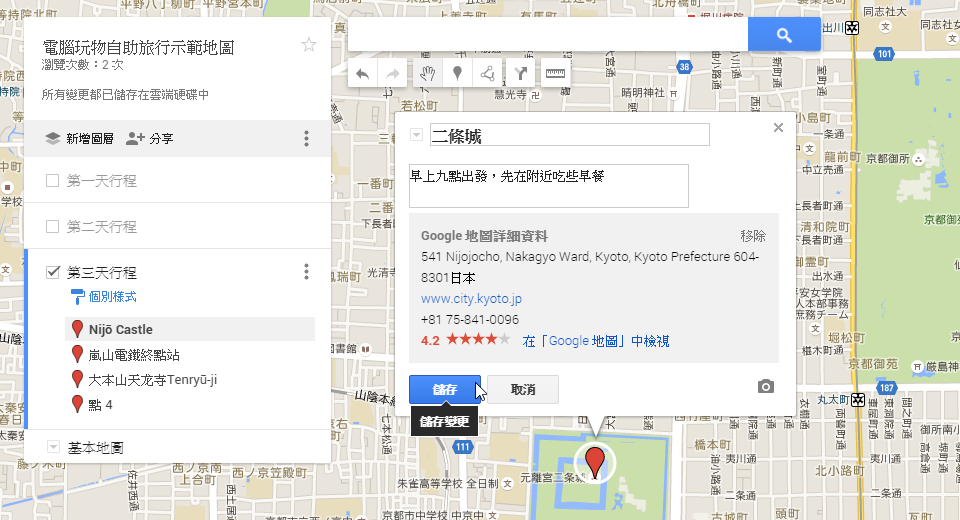Select the Nijō Castle list item

click(190, 329)
